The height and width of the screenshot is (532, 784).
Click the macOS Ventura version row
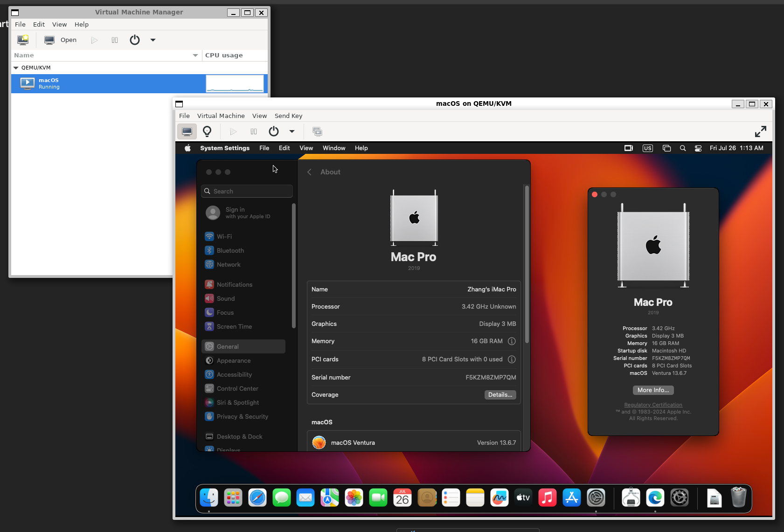click(414, 442)
